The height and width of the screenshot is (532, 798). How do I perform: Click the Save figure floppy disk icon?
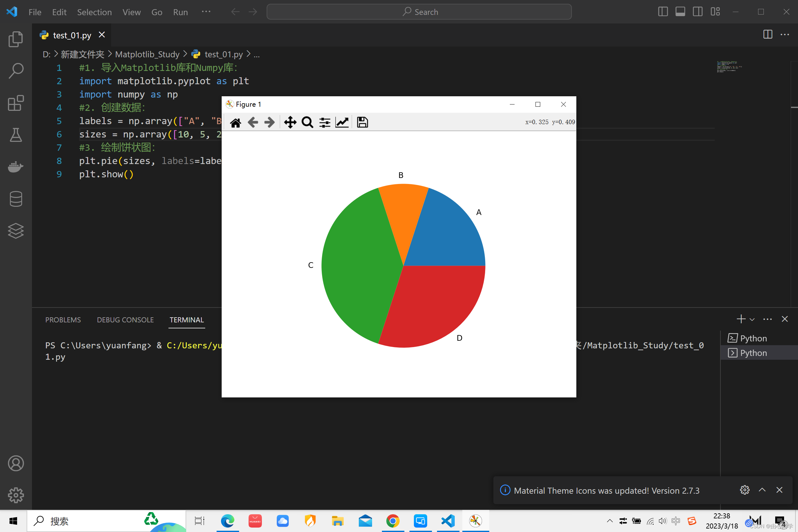(362, 122)
